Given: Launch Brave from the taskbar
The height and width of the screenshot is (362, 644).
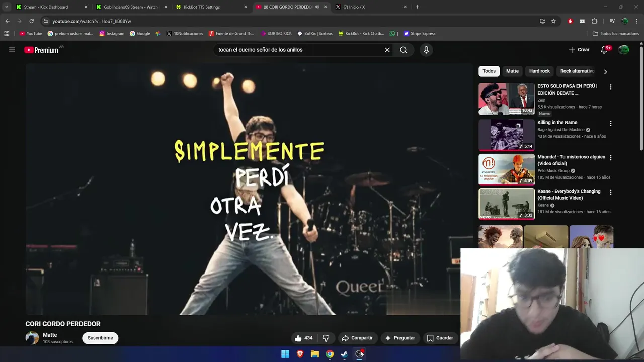Looking at the screenshot, I should tap(300, 354).
